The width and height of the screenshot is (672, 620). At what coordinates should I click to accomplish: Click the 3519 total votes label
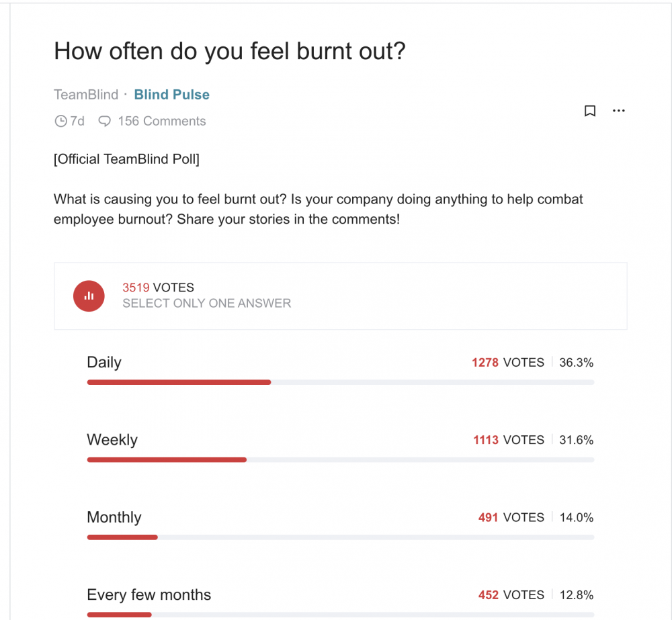pos(158,287)
